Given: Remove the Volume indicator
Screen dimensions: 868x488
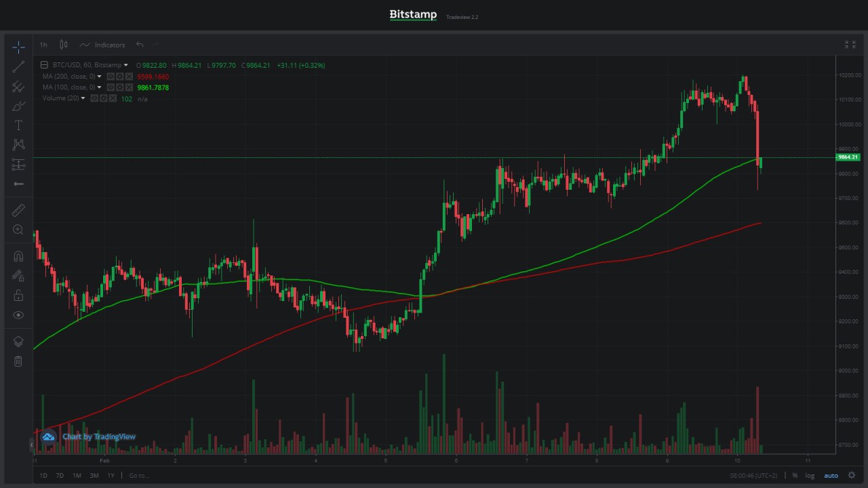Looking at the screenshot, I should tap(113, 98).
